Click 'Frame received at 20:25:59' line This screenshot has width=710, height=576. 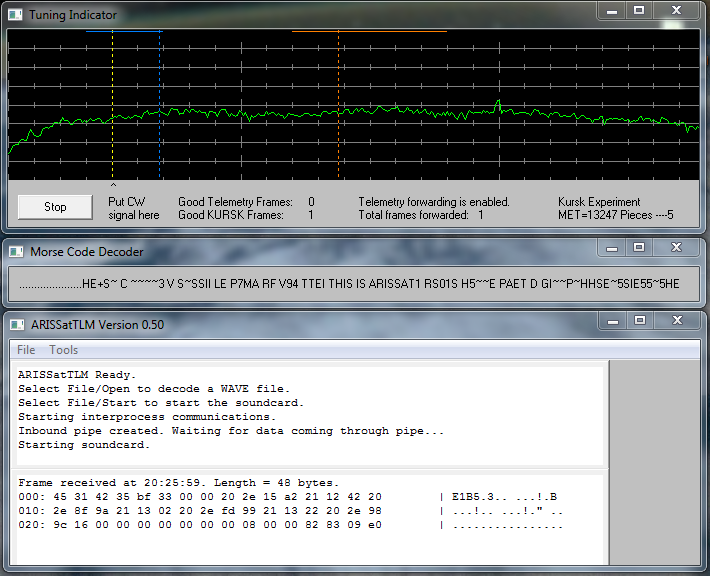click(x=178, y=483)
